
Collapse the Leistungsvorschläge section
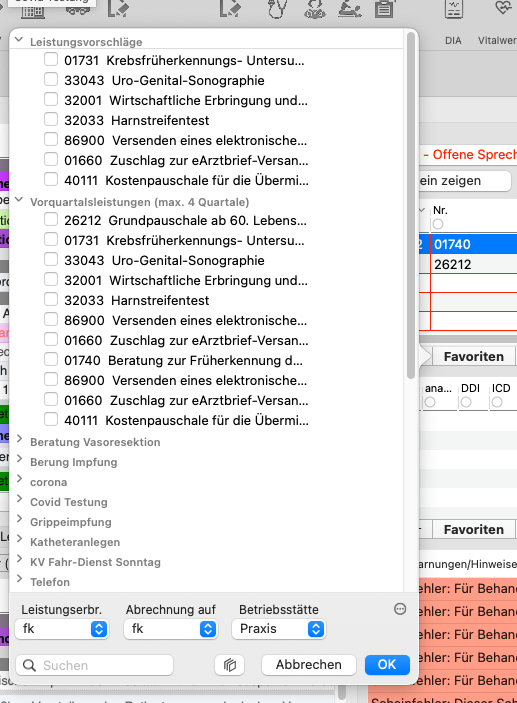click(19, 39)
